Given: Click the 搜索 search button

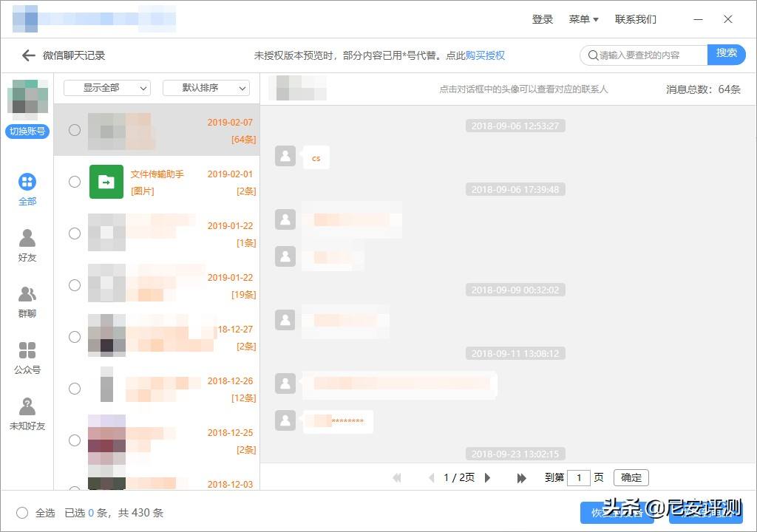Looking at the screenshot, I should coord(726,55).
